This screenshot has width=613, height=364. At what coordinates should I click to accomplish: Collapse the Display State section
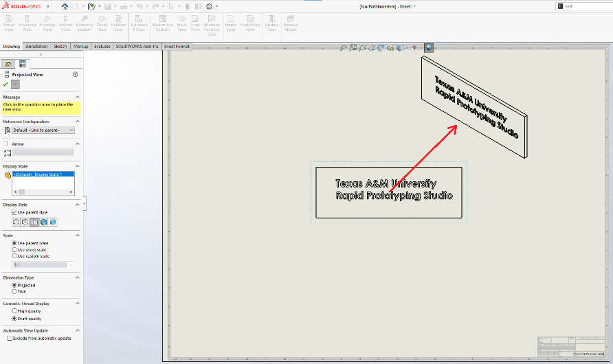(78, 166)
